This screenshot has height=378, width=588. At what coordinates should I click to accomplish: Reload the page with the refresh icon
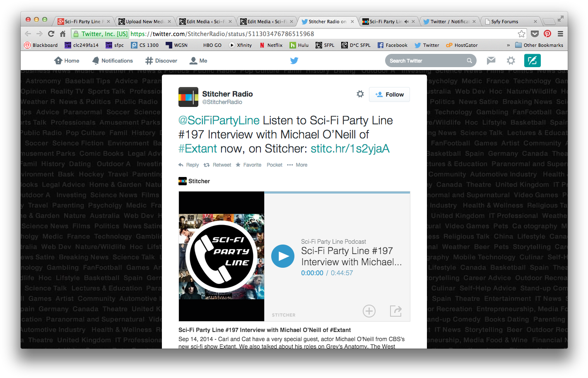pyautogui.click(x=51, y=34)
